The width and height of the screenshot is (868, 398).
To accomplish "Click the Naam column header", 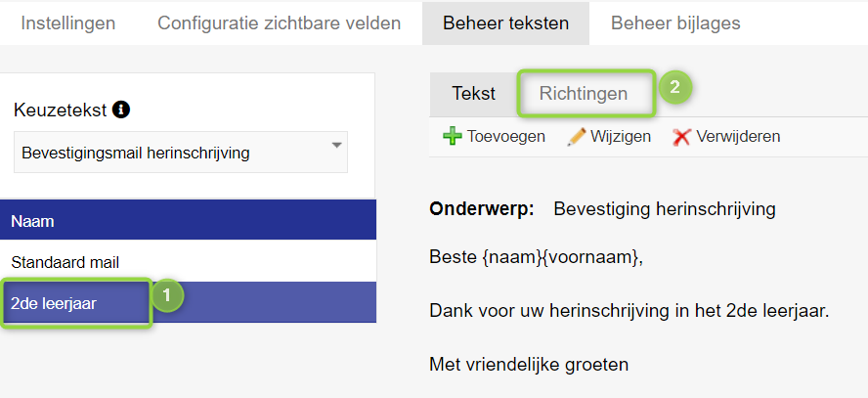I will tap(189, 220).
